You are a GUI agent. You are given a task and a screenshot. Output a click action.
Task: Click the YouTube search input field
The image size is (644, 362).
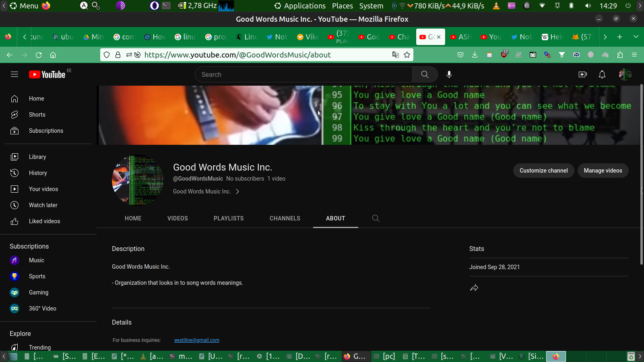tap(304, 74)
